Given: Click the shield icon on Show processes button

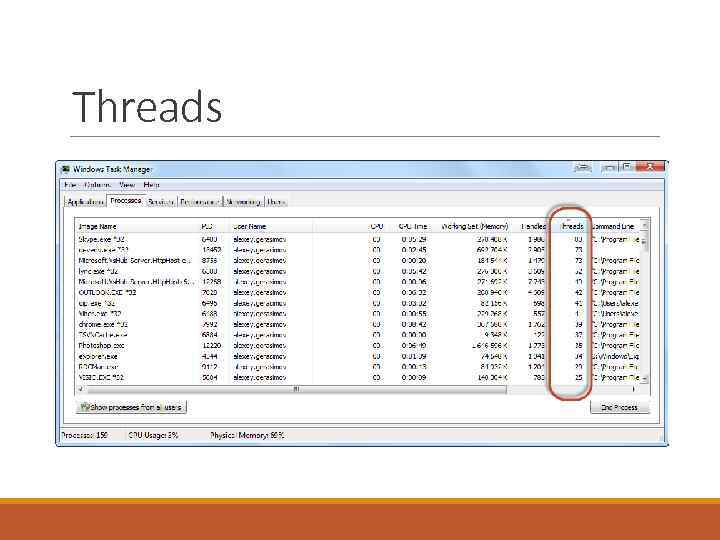Looking at the screenshot, I should pos(84,407).
